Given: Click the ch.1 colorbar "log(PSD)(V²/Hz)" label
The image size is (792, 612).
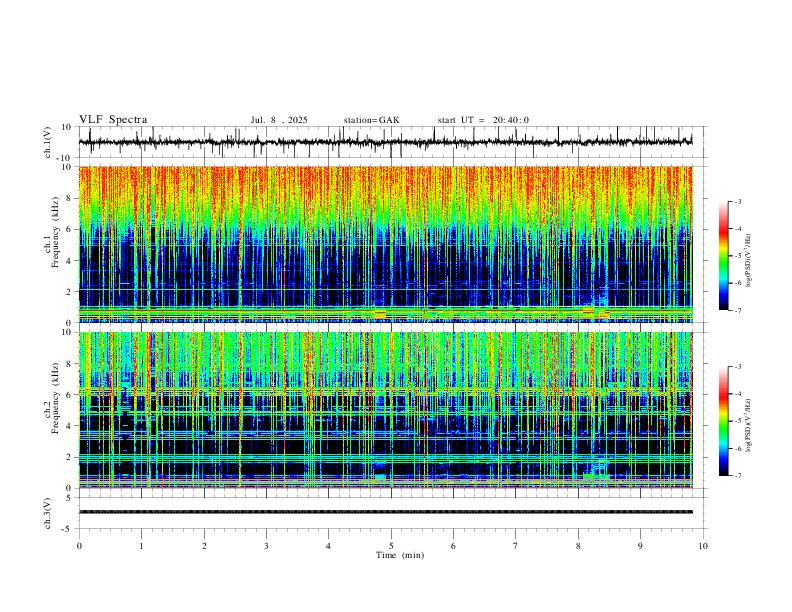Looking at the screenshot, I should [x=748, y=260].
